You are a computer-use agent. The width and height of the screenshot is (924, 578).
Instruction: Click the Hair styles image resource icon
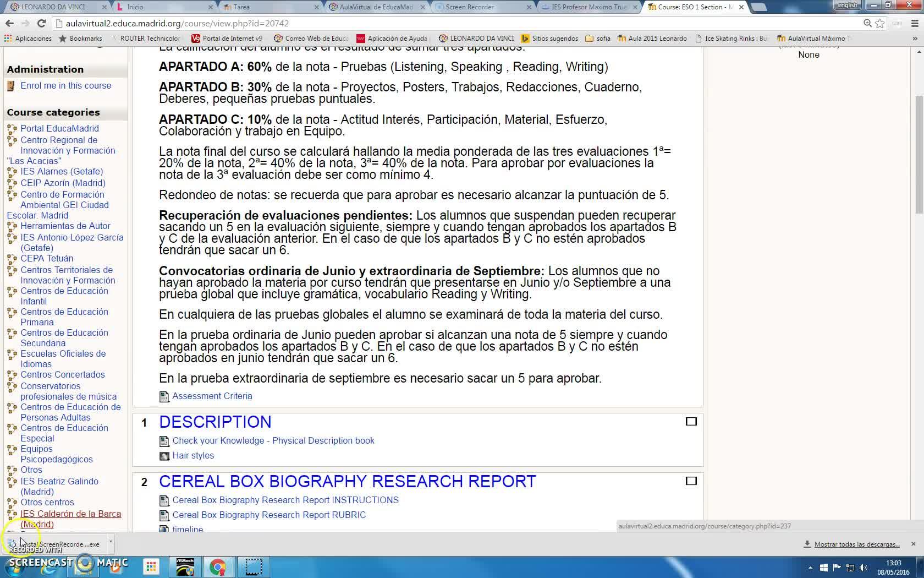pos(164,456)
